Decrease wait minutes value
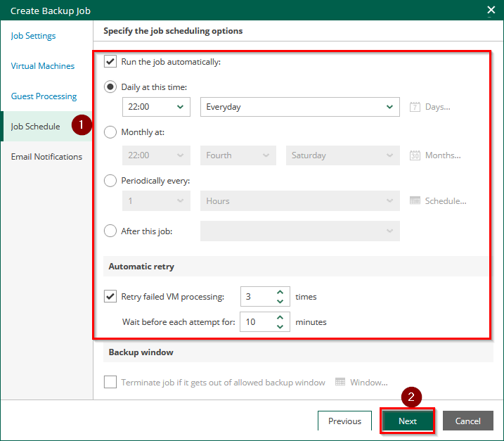 coord(280,326)
